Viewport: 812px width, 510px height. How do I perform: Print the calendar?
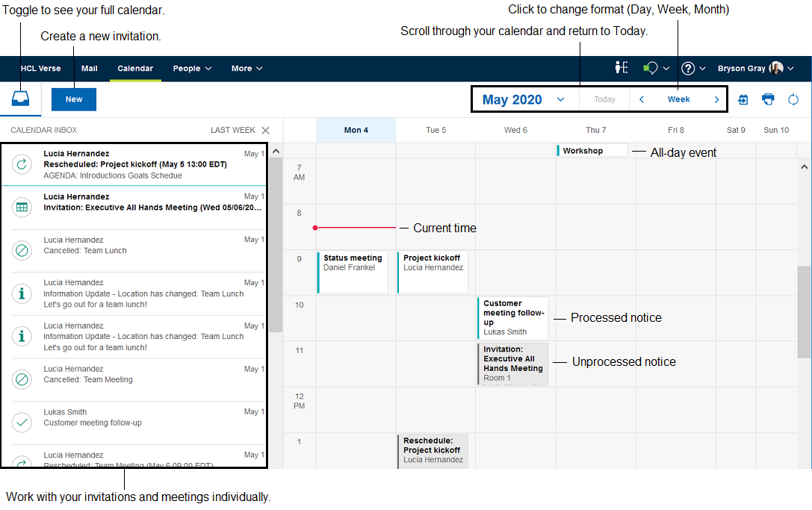(768, 99)
